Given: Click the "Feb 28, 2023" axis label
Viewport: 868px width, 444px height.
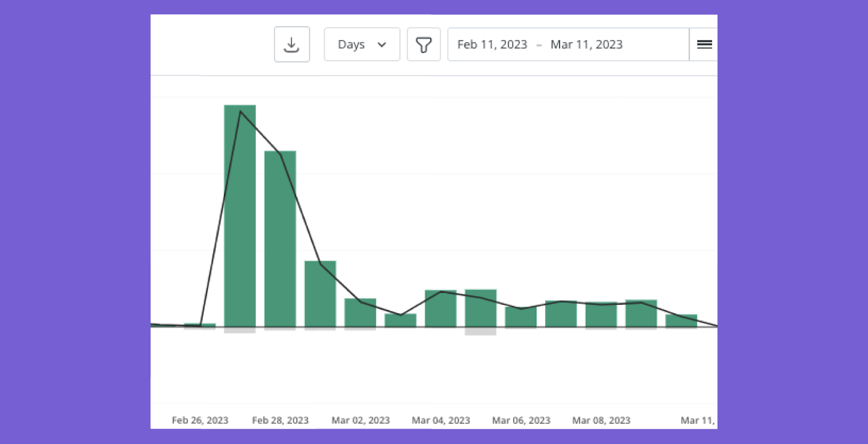Looking at the screenshot, I should 280,420.
